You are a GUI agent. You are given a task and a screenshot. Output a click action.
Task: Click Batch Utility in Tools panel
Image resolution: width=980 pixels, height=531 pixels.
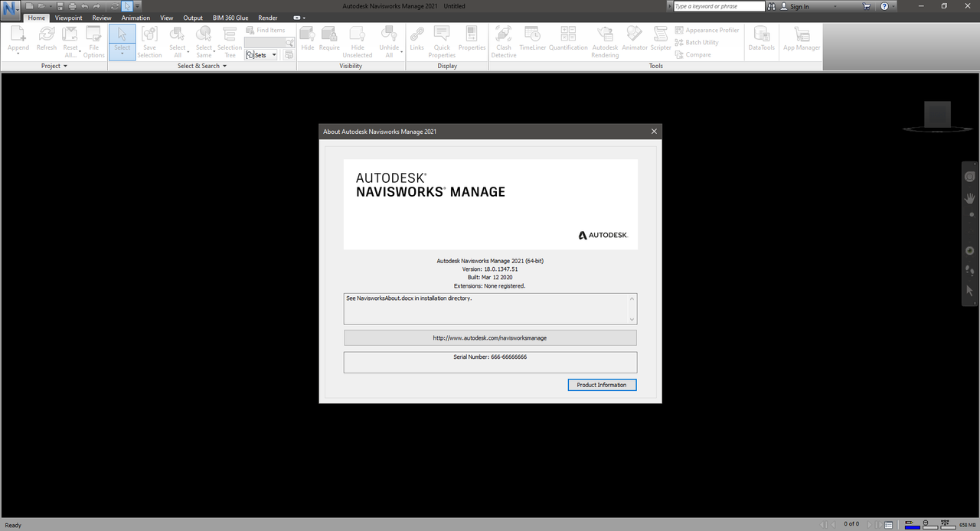click(x=697, y=43)
